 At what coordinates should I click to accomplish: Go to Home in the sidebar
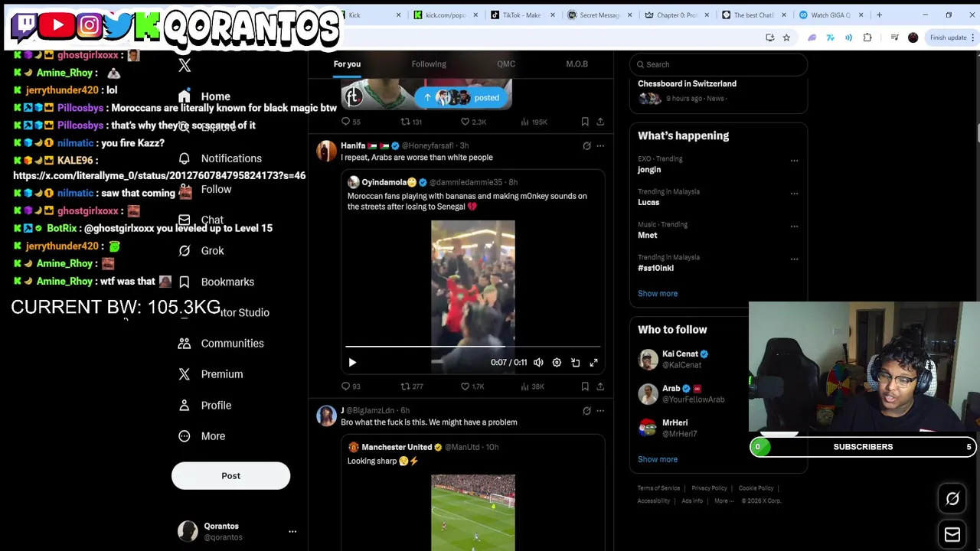(x=204, y=96)
